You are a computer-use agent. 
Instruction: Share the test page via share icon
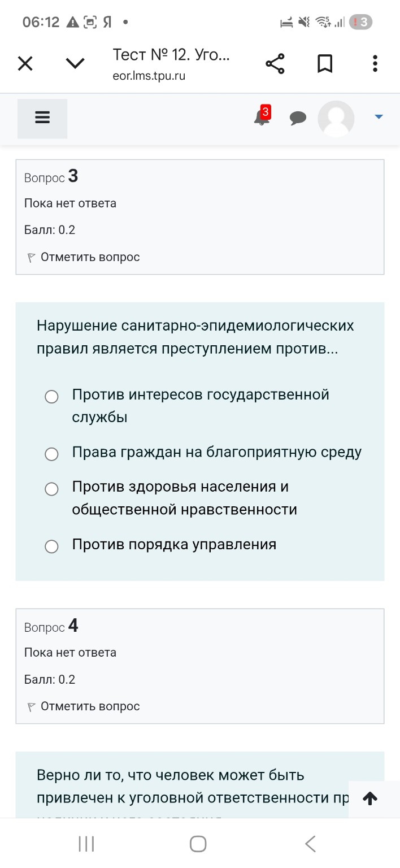click(x=275, y=63)
